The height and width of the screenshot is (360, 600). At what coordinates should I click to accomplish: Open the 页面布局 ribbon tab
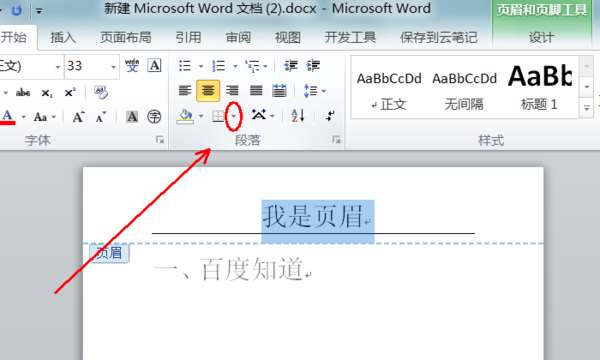click(x=126, y=37)
